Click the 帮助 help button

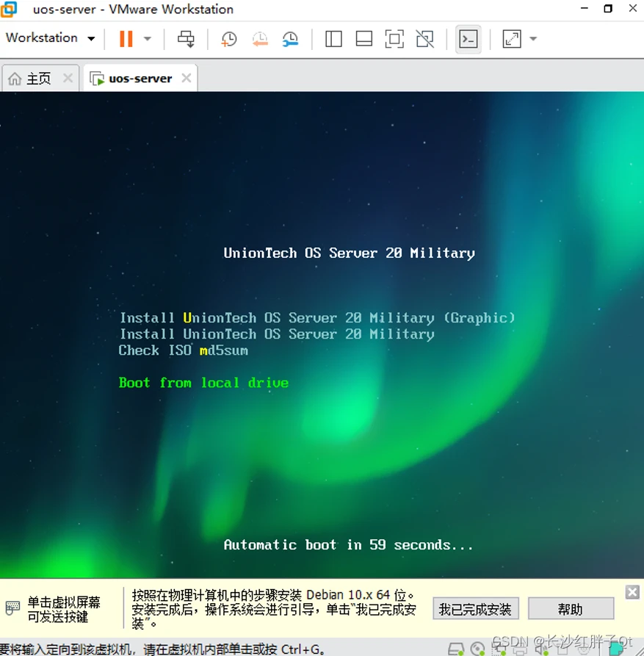tap(571, 609)
